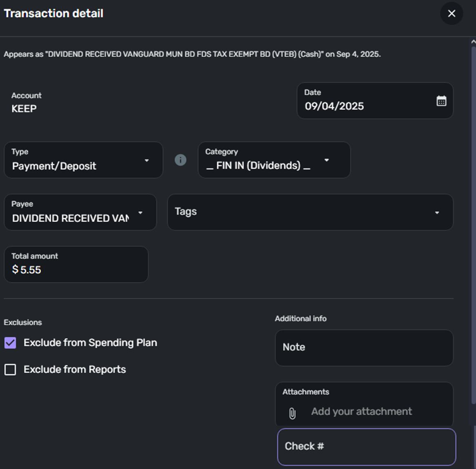Viewport: 476px width, 469px height.
Task: Click the Payment/Deposit type value
Action: click(x=54, y=166)
